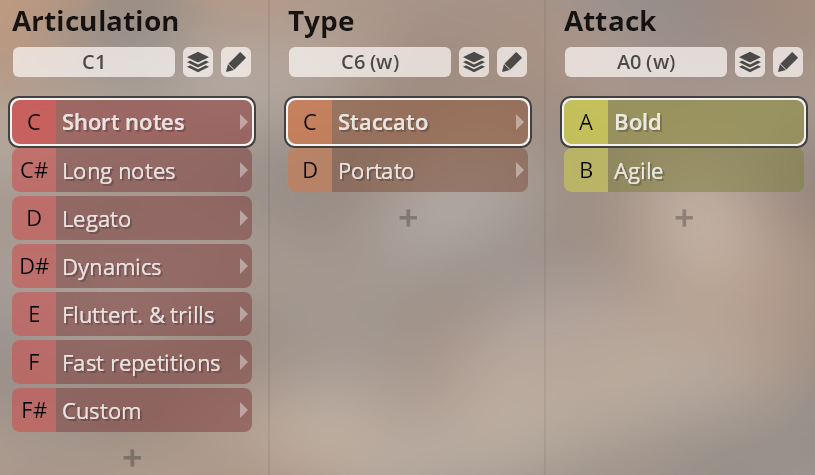
Task: Expand the Staccato submenu arrow
Action: click(x=519, y=122)
